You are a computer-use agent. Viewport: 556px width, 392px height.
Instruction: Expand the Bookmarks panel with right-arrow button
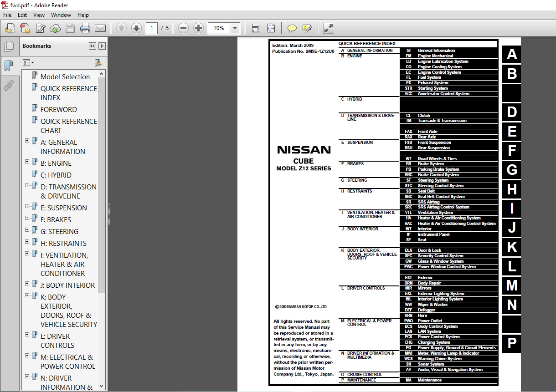tap(102, 46)
